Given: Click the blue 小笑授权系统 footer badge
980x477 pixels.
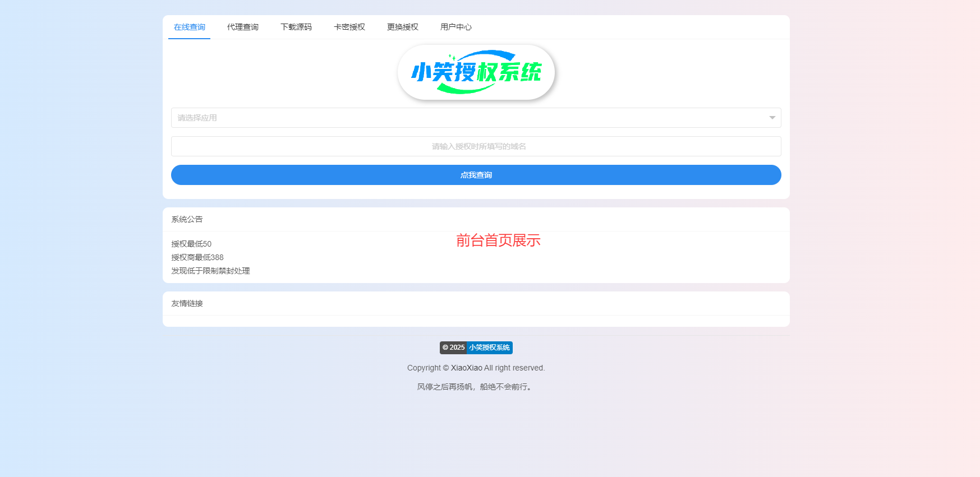Looking at the screenshot, I should pos(489,348).
